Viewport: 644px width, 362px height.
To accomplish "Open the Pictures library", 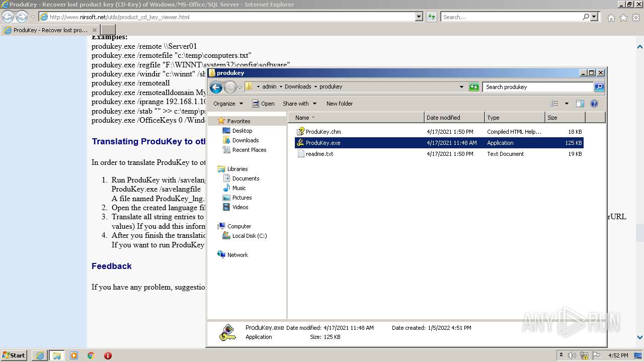I will (242, 198).
